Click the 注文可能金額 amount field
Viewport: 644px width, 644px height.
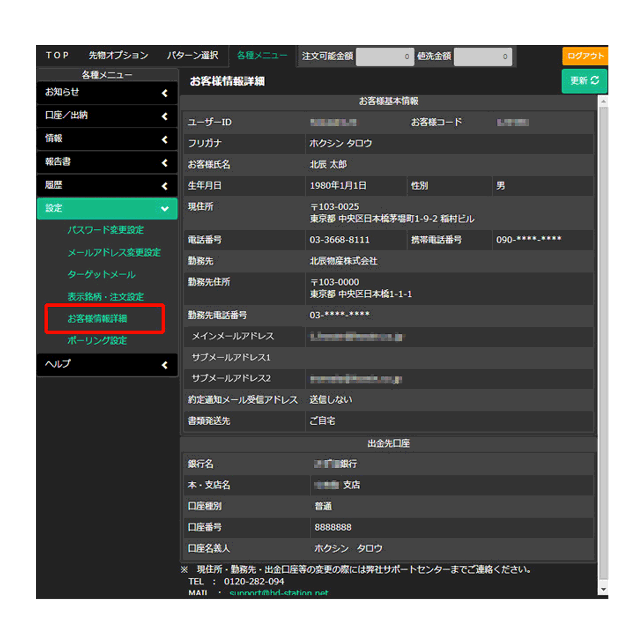click(384, 57)
